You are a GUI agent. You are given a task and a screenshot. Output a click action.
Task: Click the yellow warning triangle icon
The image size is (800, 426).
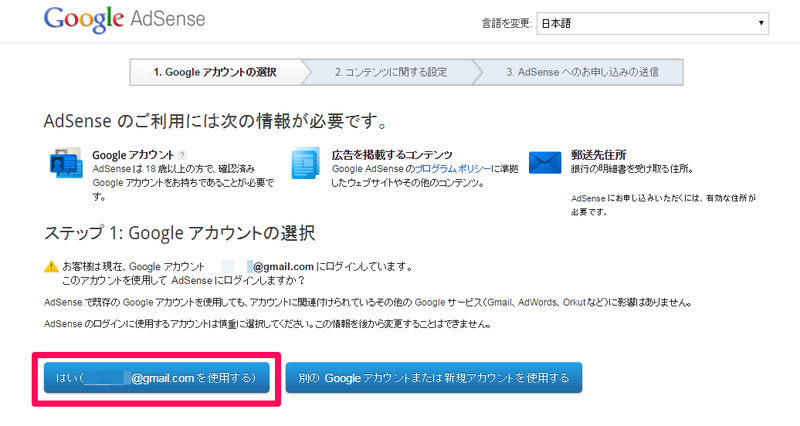[51, 266]
